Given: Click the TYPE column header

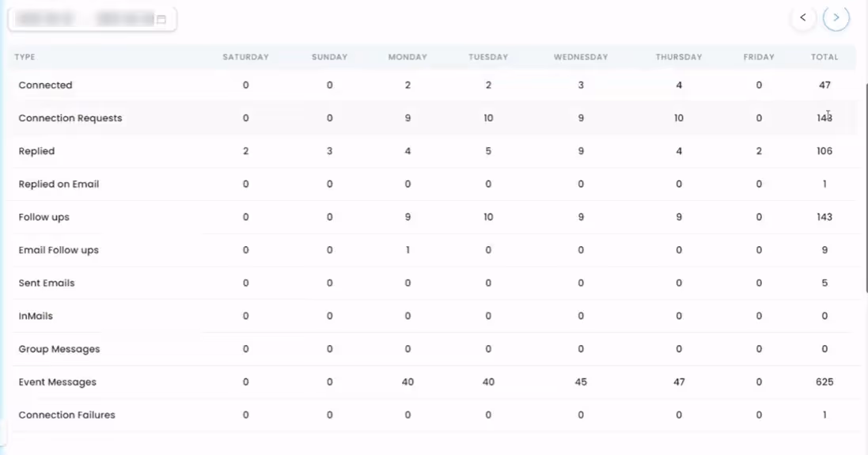Looking at the screenshot, I should click(25, 57).
